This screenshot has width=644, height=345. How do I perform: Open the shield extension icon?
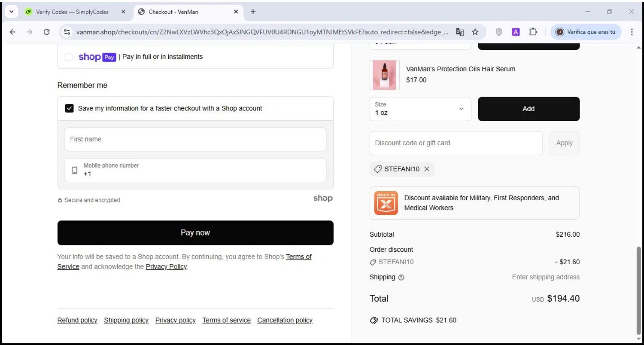click(x=499, y=32)
